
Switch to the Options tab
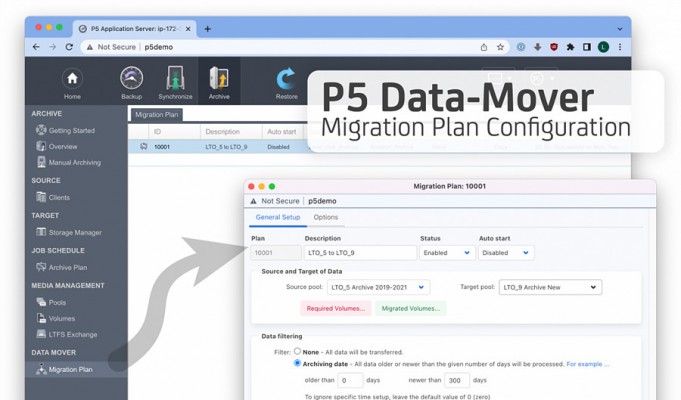326,217
